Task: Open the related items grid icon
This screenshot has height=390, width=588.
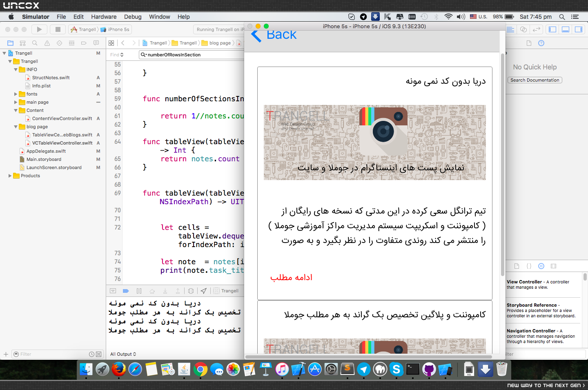Action: 111,43
